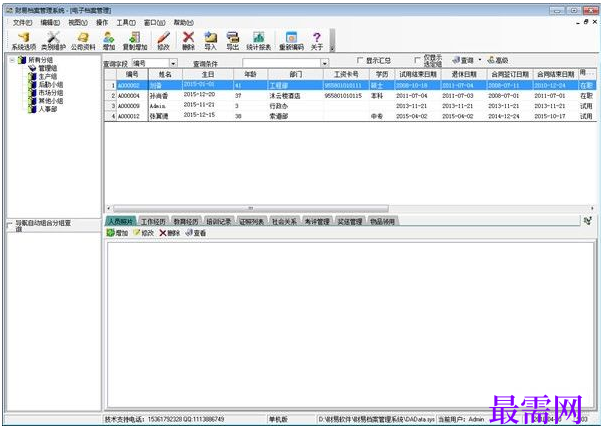Switch to the 培训记录 tab
The width and height of the screenshot is (601, 441).
pyautogui.click(x=218, y=221)
